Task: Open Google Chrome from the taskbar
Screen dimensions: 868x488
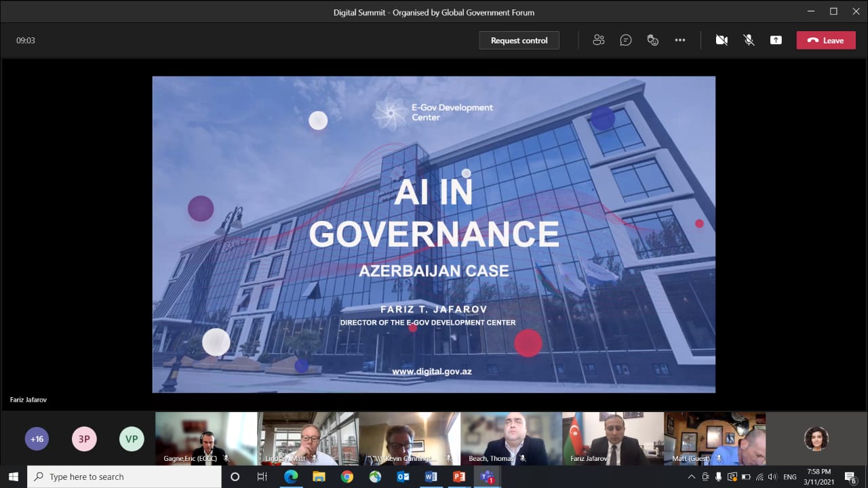Action: pos(347,476)
